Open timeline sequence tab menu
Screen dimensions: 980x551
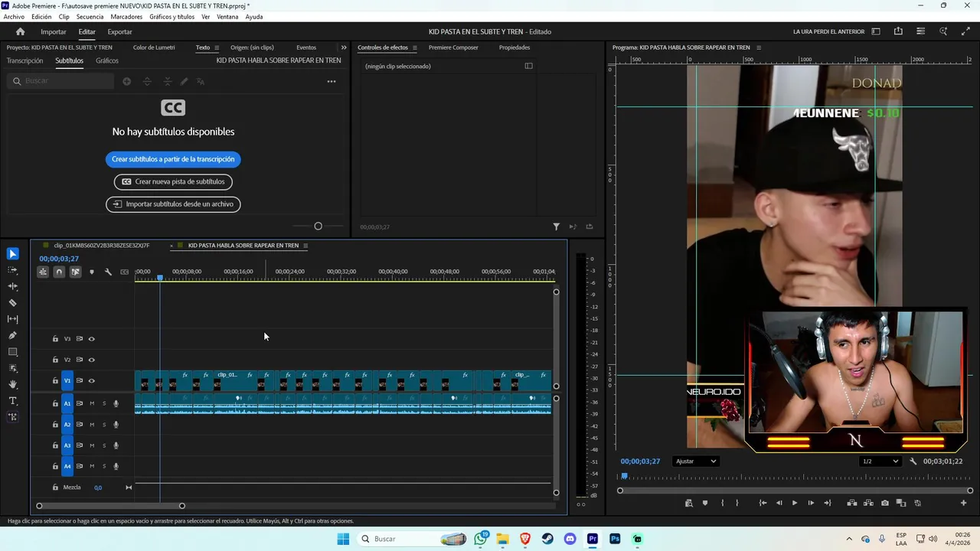[x=305, y=246]
